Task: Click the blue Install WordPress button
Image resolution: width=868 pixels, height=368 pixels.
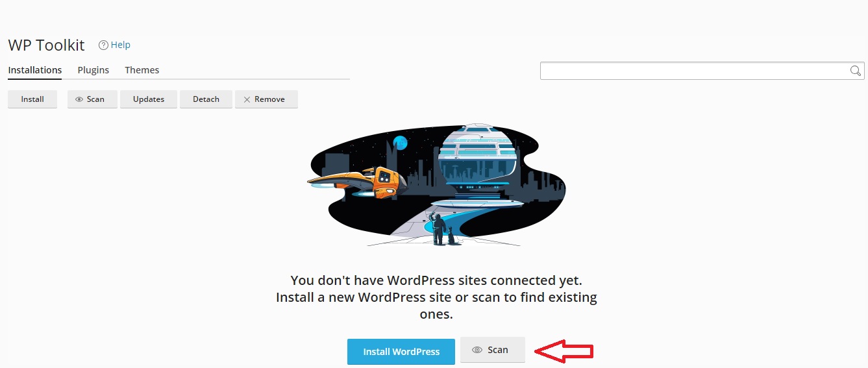Action: (x=401, y=351)
